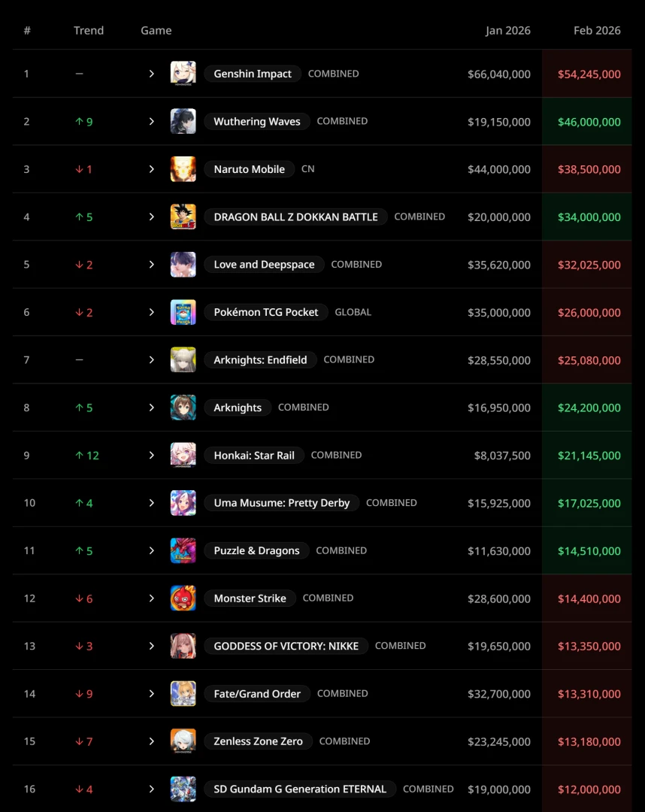Expand the Arknights: Endfield row chevron
Image resolution: width=645 pixels, height=812 pixels.
click(151, 359)
